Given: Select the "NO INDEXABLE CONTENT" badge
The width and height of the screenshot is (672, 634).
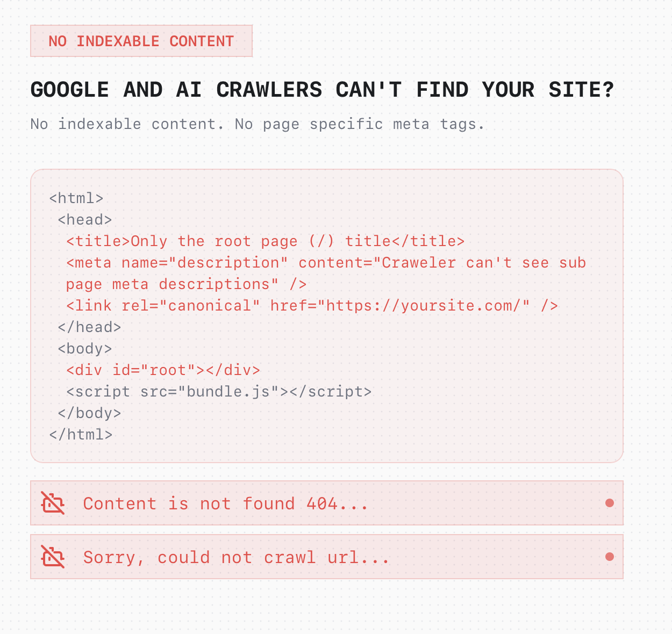Looking at the screenshot, I should (x=141, y=41).
